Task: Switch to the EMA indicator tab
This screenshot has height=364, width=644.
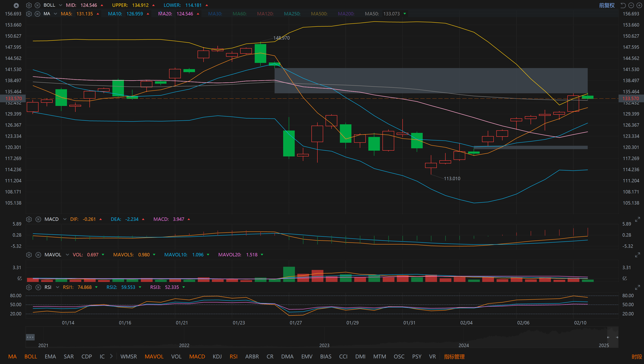Action: (50, 356)
